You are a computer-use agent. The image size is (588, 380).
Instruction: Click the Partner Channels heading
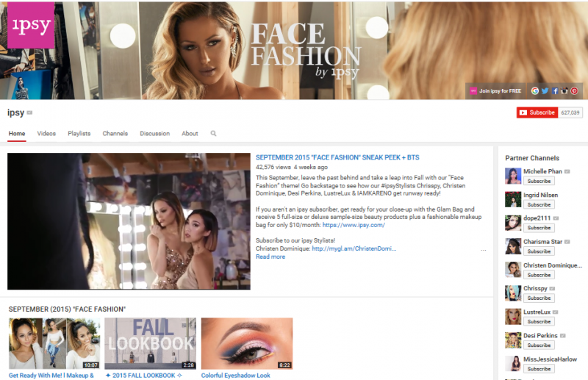[531, 158]
